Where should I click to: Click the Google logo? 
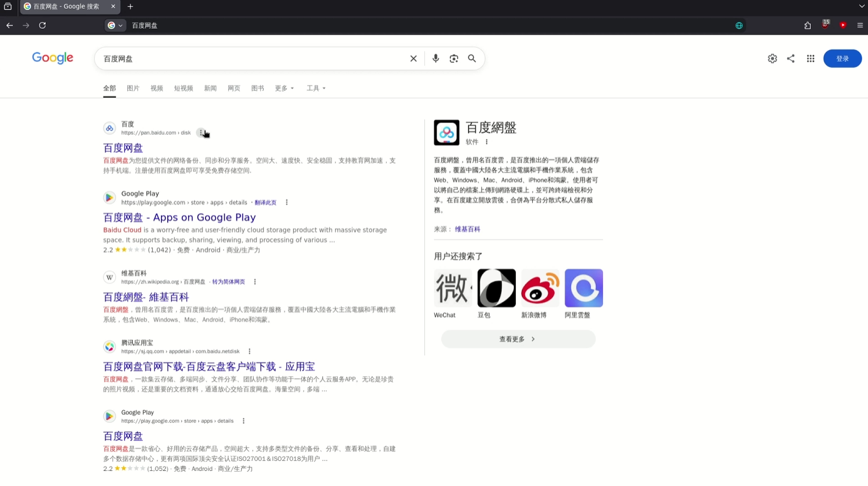tap(53, 58)
